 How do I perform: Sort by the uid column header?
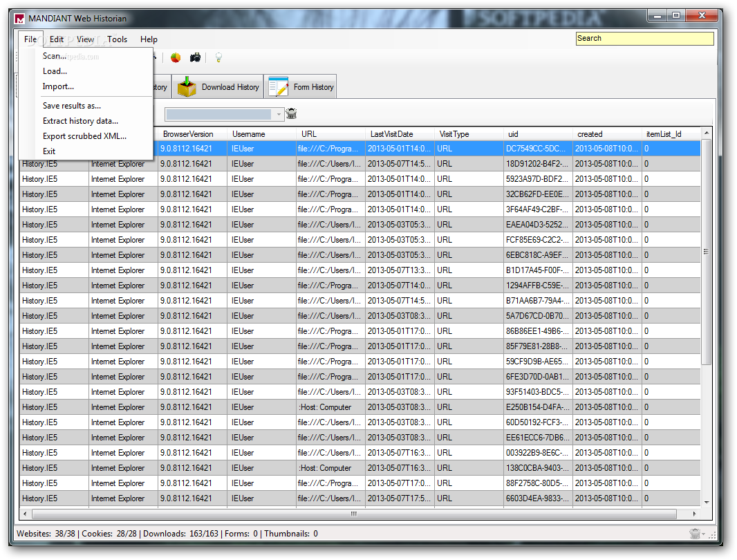tap(538, 134)
